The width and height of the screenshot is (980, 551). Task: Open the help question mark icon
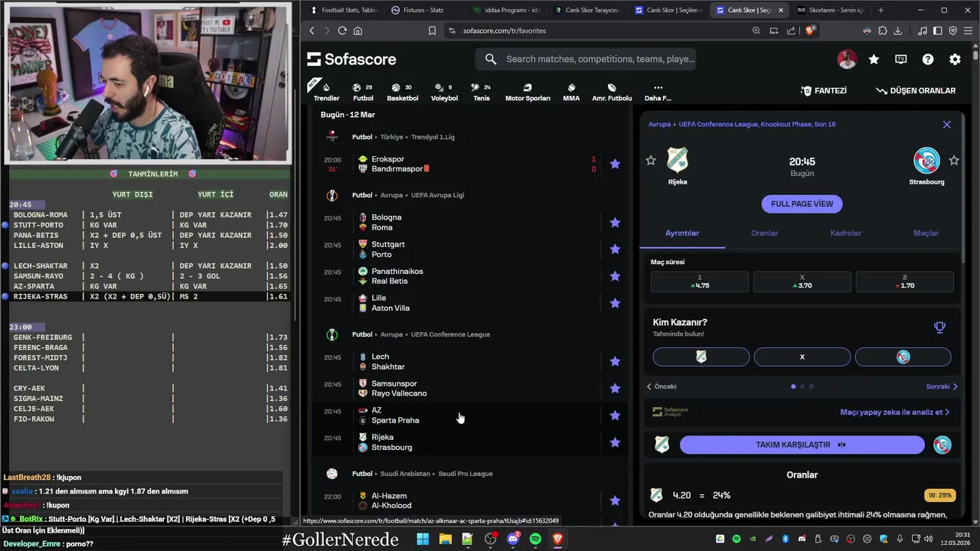point(928,59)
